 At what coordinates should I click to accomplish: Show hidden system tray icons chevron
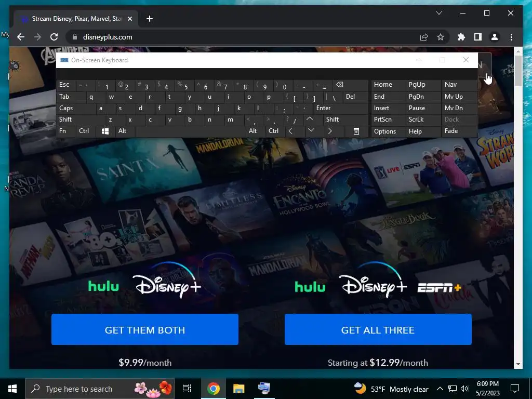point(440,389)
